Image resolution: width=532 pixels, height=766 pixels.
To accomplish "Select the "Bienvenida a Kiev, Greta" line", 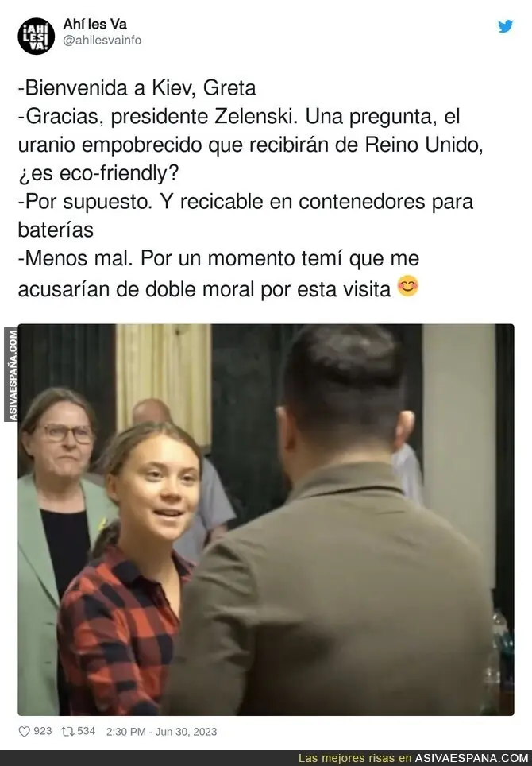I will pyautogui.click(x=137, y=88).
